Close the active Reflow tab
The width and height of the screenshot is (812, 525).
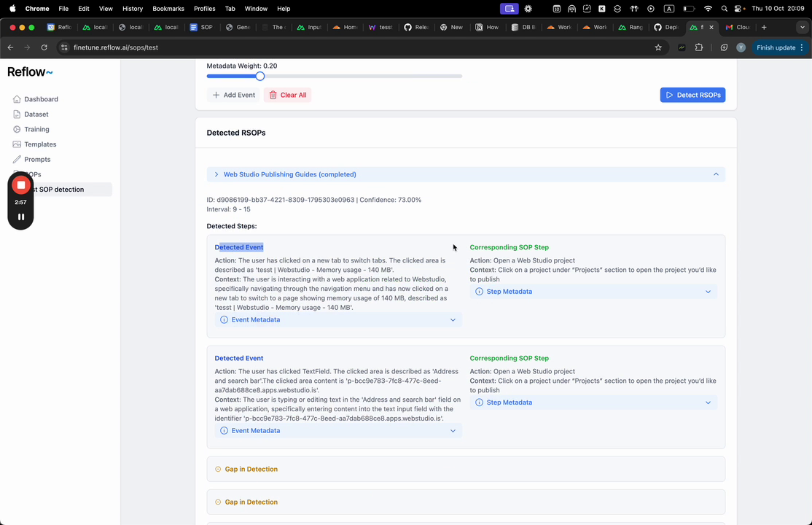click(x=711, y=27)
